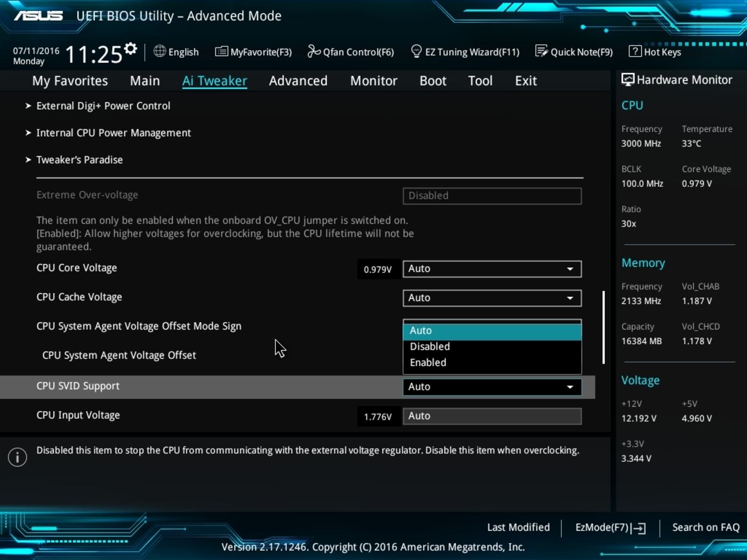This screenshot has width=747, height=560.
Task: Click the 0.979V core voltage readout
Action: point(378,270)
